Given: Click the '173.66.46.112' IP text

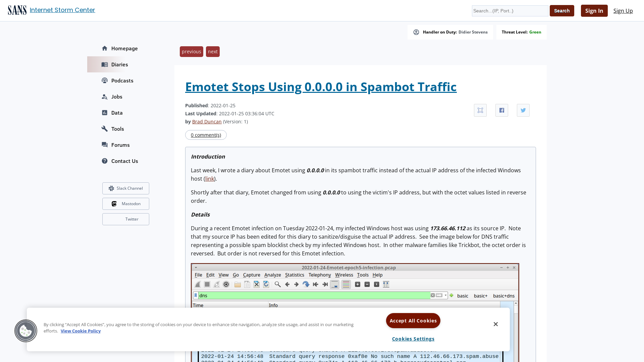Looking at the screenshot, I should (x=448, y=228).
